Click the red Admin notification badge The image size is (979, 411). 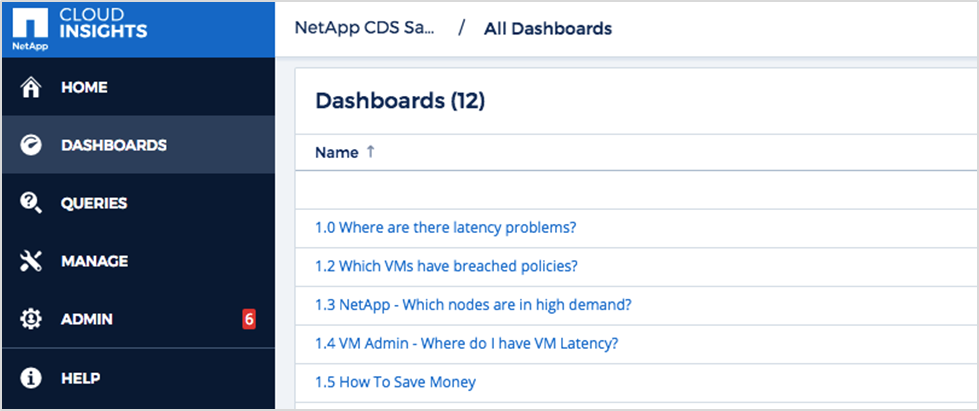[x=249, y=320]
